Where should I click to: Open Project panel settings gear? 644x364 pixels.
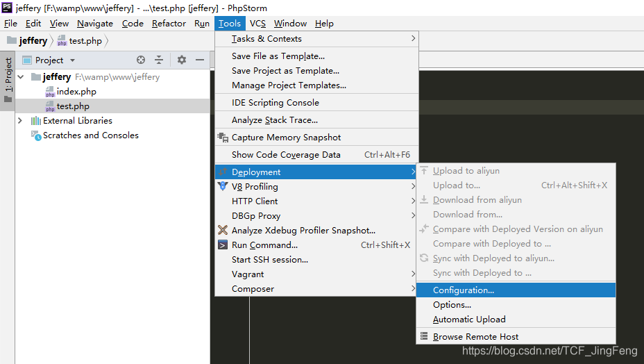[x=182, y=60]
